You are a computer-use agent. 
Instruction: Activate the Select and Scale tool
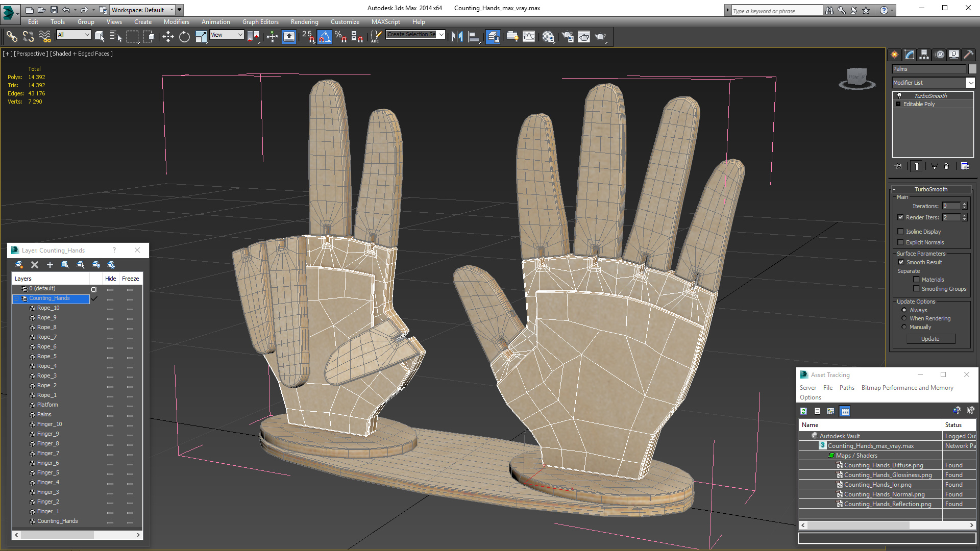201,36
